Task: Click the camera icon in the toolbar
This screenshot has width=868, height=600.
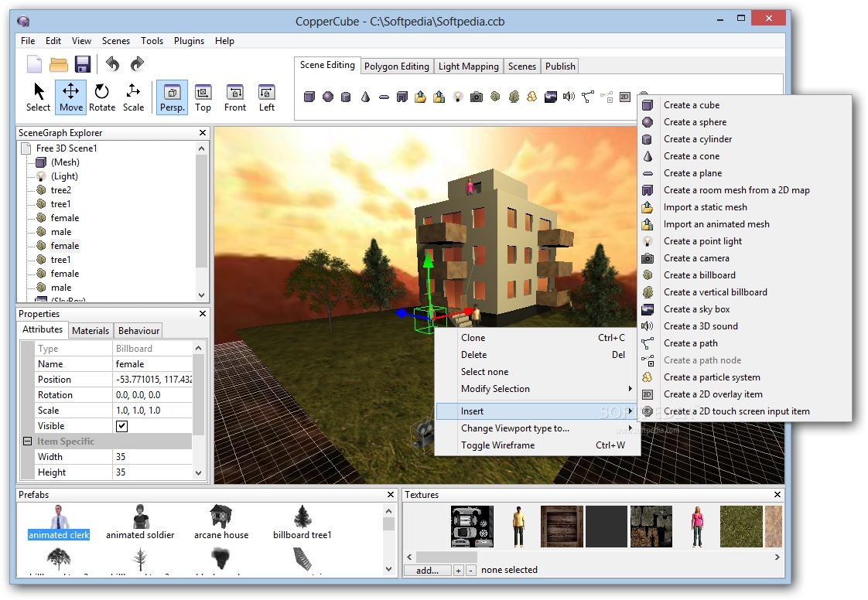Action: pyautogui.click(x=476, y=97)
